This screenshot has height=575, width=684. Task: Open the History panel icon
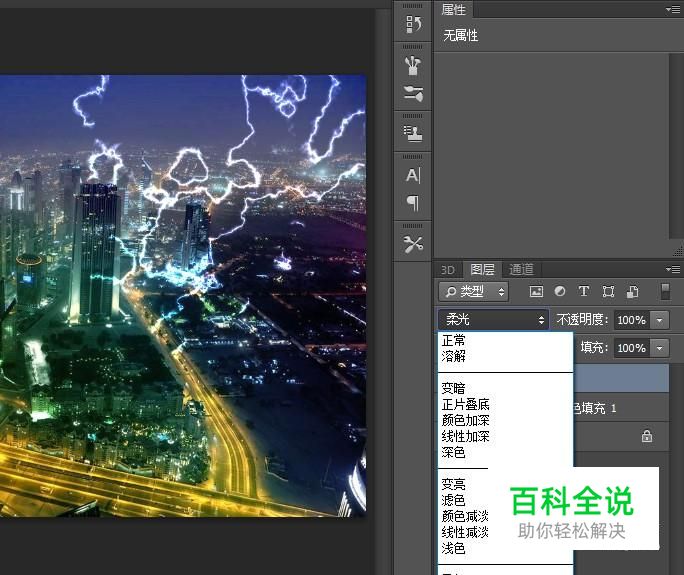point(413,24)
